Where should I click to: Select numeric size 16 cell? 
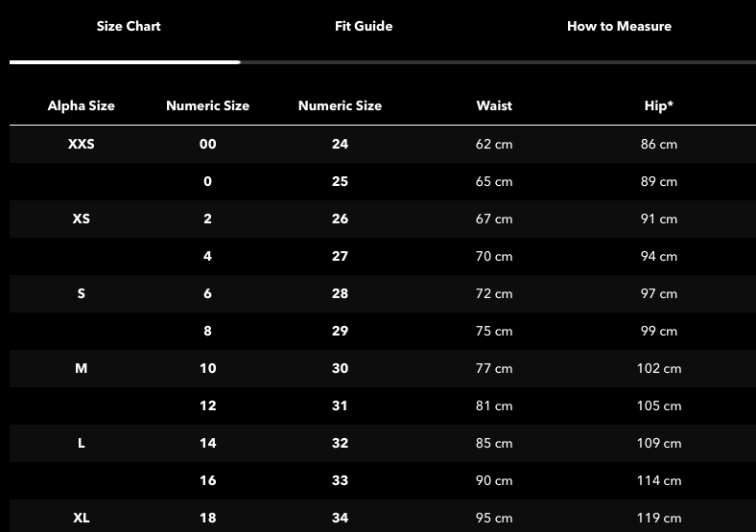(x=207, y=480)
